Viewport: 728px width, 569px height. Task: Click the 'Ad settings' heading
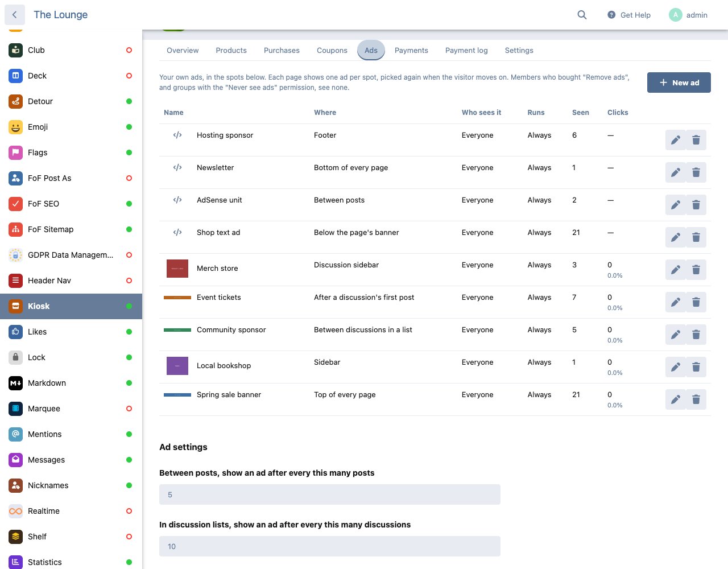tap(183, 447)
